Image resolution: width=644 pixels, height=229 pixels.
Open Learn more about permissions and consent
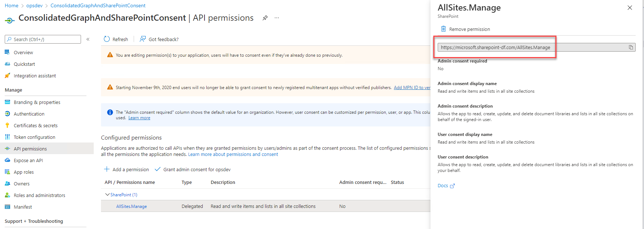coord(233,154)
